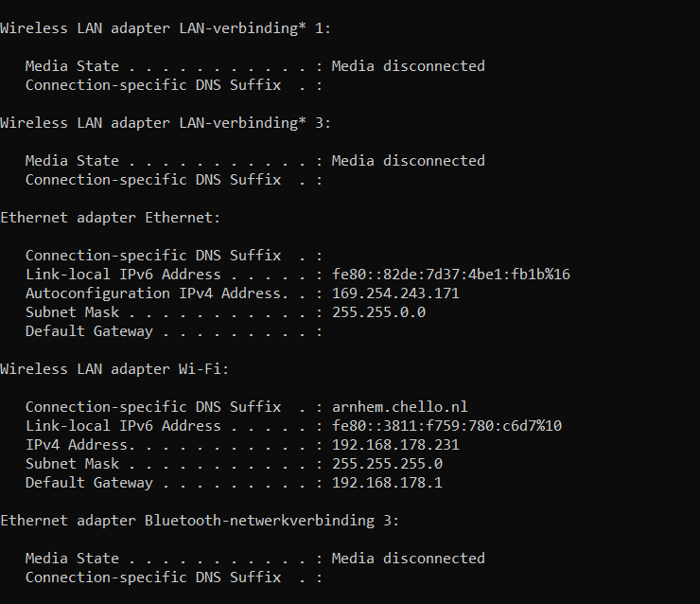This screenshot has height=604, width=700.
Task: Click the Ethernet subnet mask 255.255.0.0
Action: point(378,311)
